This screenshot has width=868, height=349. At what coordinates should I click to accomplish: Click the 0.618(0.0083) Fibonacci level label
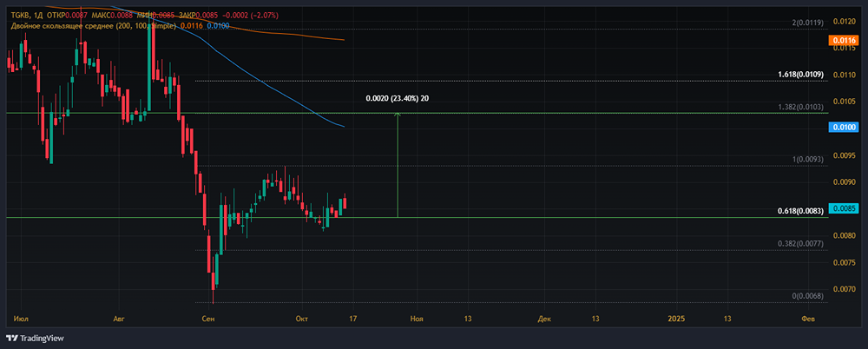click(801, 211)
